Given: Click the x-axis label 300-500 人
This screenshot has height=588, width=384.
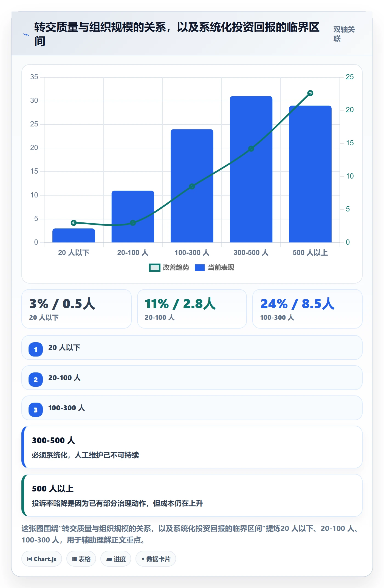Looking at the screenshot, I should [251, 253].
